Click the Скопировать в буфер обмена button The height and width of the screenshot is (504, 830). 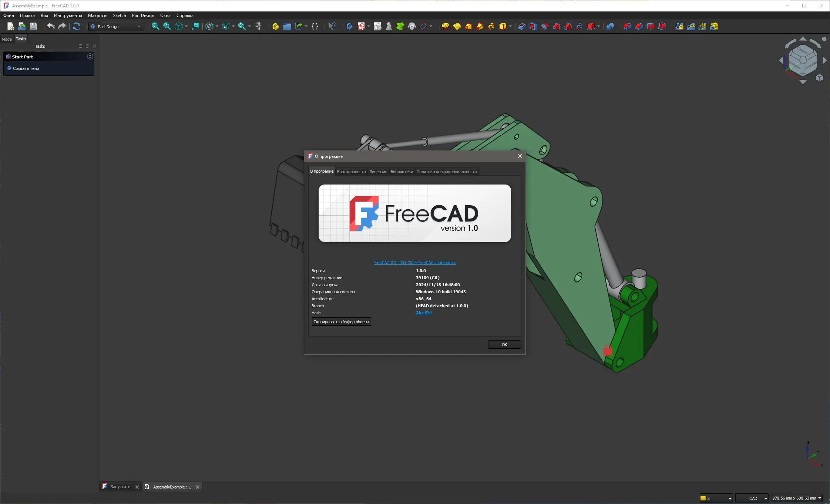(341, 322)
